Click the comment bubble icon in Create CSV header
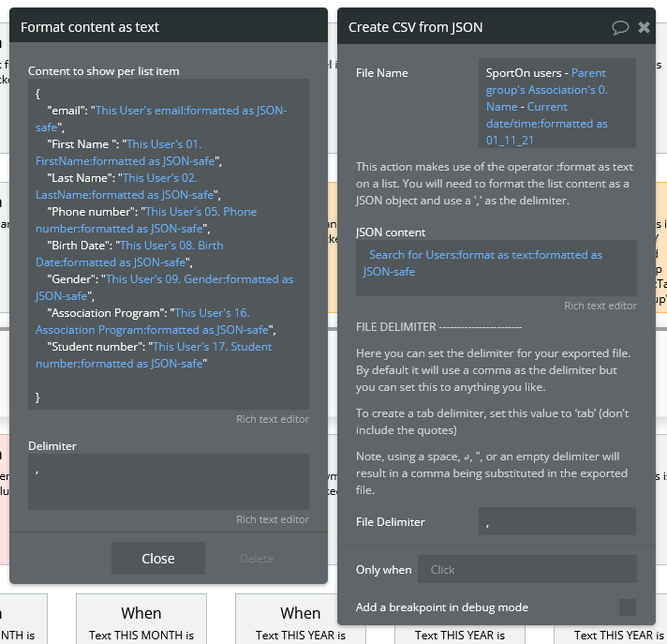Image resolution: width=667 pixels, height=644 pixels. 620,27
